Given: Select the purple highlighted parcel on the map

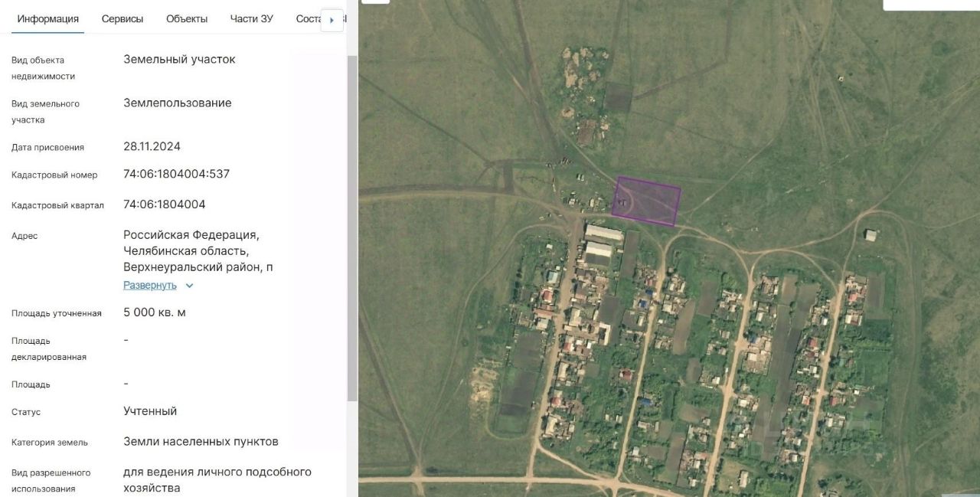Looking at the screenshot, I should pyautogui.click(x=648, y=201).
